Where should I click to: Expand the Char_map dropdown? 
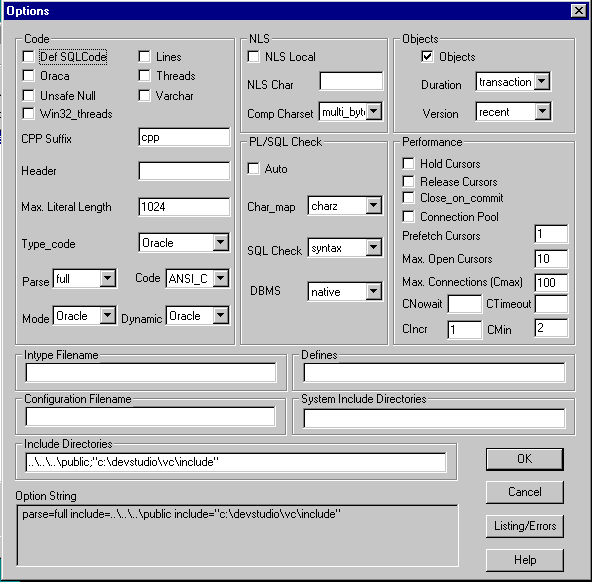pos(374,205)
